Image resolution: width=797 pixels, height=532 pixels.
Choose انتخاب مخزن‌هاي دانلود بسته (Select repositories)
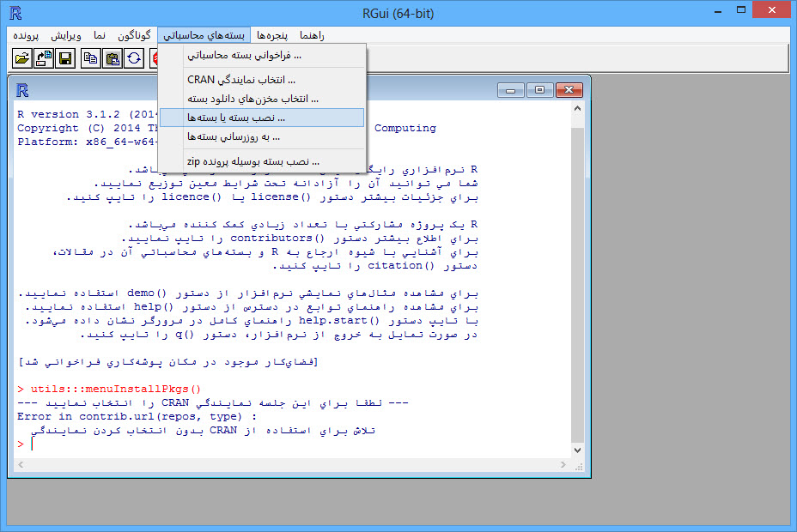pos(262,99)
